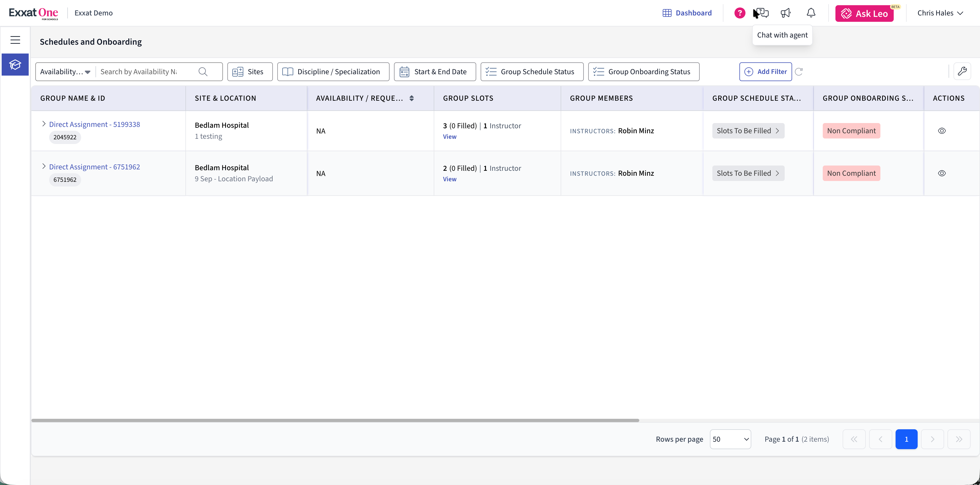
Task: Select the graduation cap sidebar icon
Action: 15,65
